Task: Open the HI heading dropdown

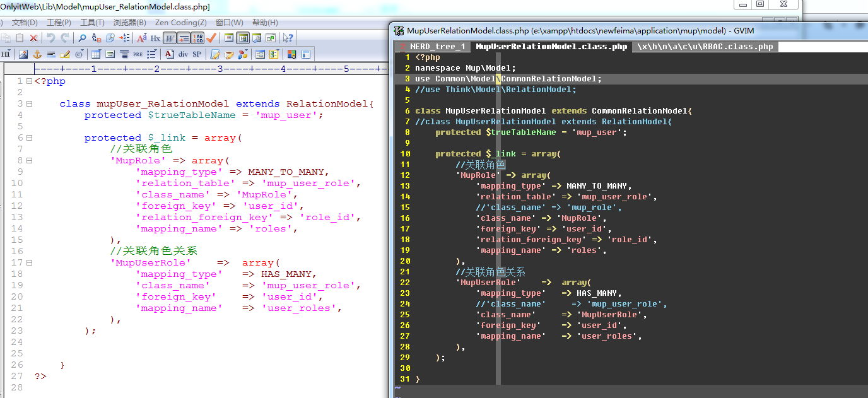Action: [6, 54]
